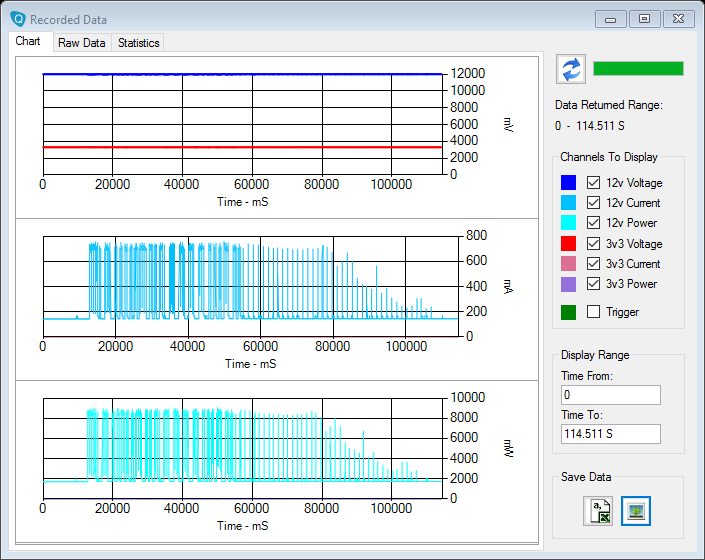Click the green progress bar
The height and width of the screenshot is (560, 705).
638,68
